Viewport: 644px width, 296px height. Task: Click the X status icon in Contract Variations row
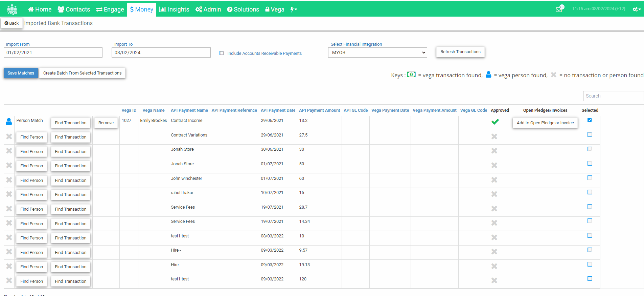[9, 136]
